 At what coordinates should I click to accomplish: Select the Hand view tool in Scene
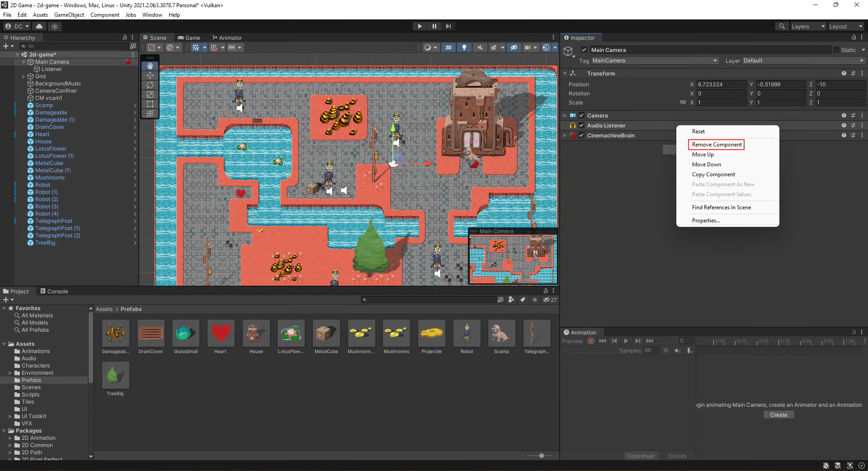tap(150, 66)
